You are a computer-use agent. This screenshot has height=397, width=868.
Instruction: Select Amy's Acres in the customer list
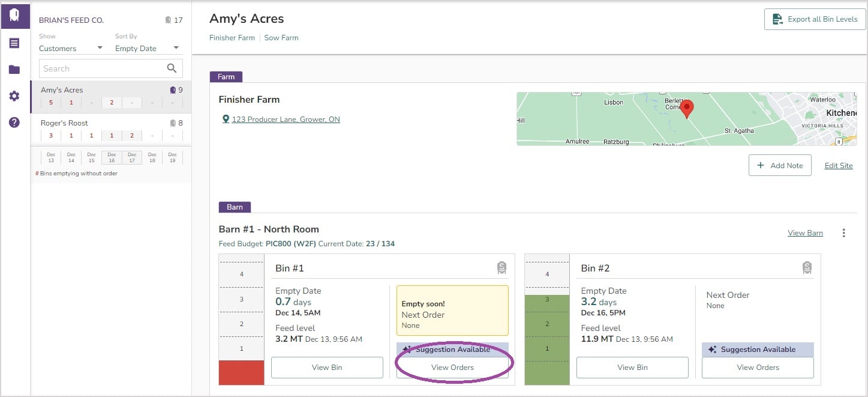62,89
